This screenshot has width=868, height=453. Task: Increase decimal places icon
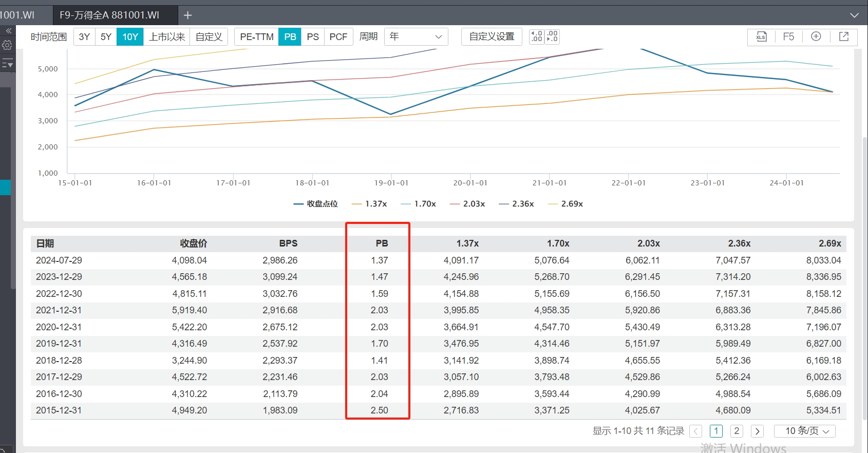tap(552, 36)
